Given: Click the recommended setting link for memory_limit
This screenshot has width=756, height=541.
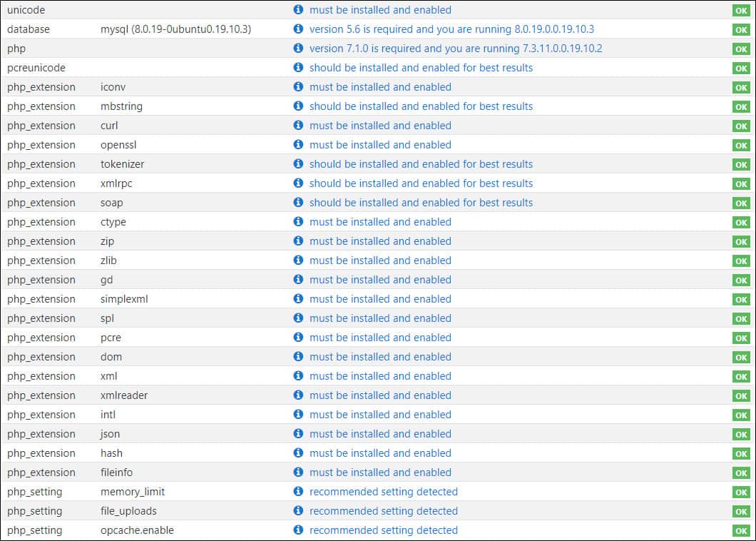Looking at the screenshot, I should (x=382, y=492).
